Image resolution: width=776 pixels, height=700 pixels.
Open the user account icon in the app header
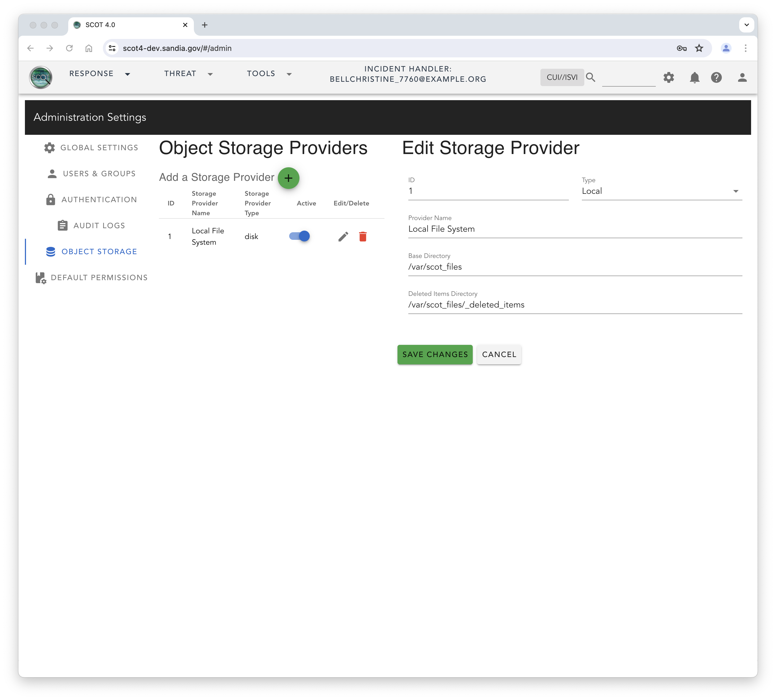[x=742, y=77]
